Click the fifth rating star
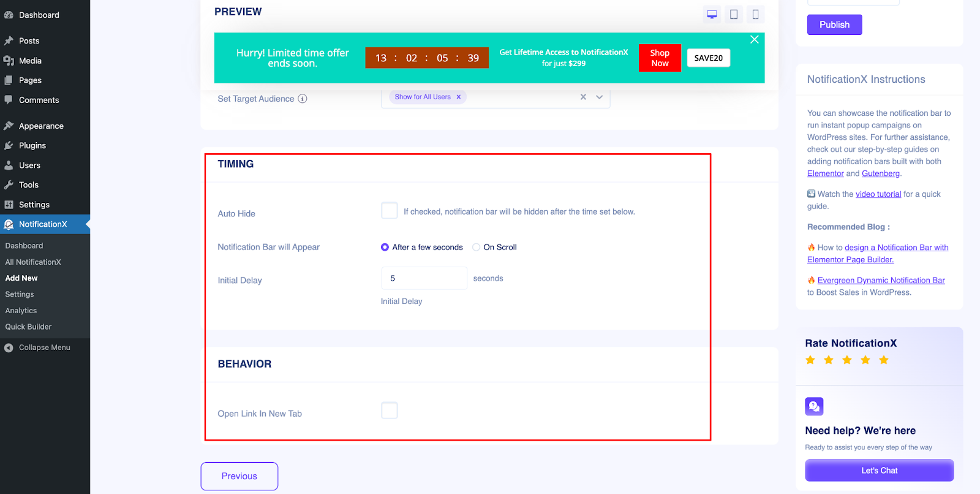 (x=884, y=360)
